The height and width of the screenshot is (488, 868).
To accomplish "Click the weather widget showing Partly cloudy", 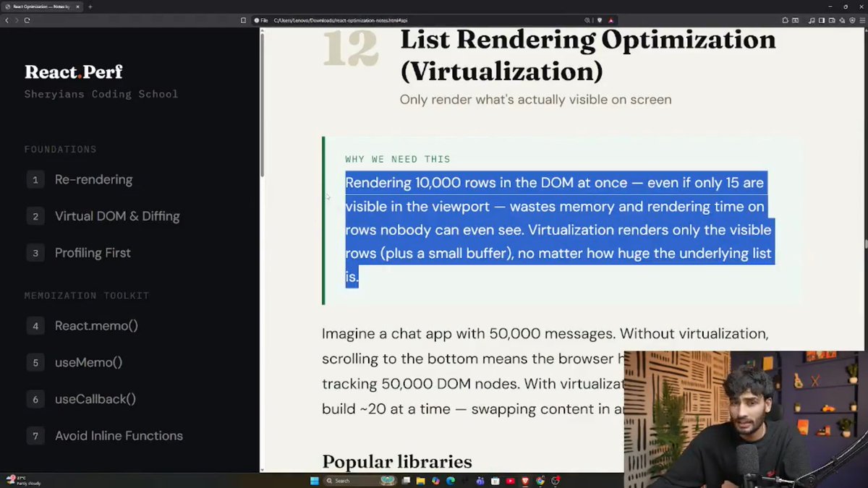I will [22, 480].
